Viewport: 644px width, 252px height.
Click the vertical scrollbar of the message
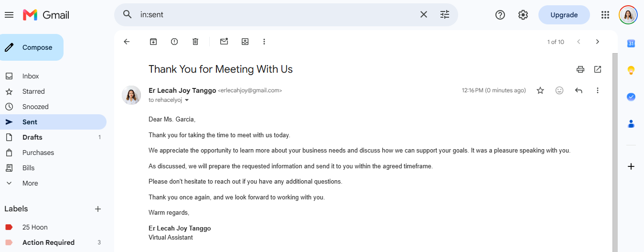615,152
